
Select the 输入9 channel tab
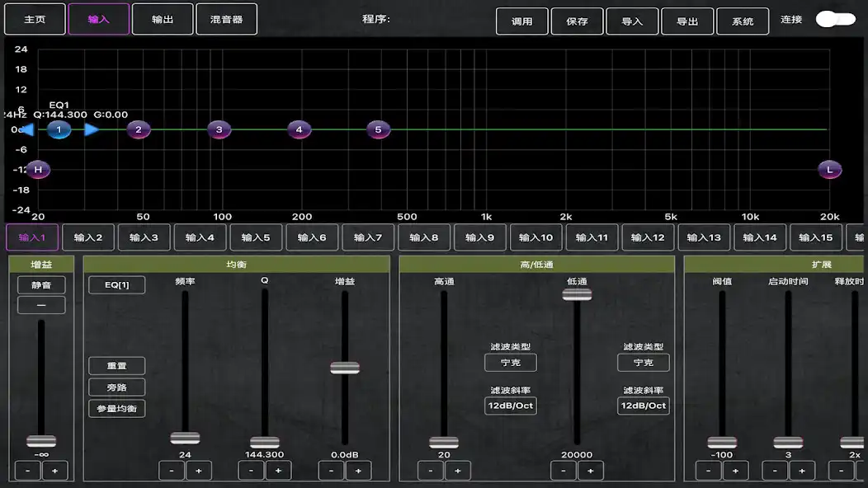click(x=480, y=237)
